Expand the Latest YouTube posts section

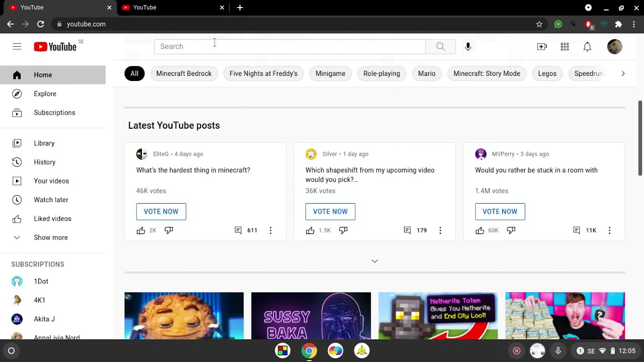(374, 261)
